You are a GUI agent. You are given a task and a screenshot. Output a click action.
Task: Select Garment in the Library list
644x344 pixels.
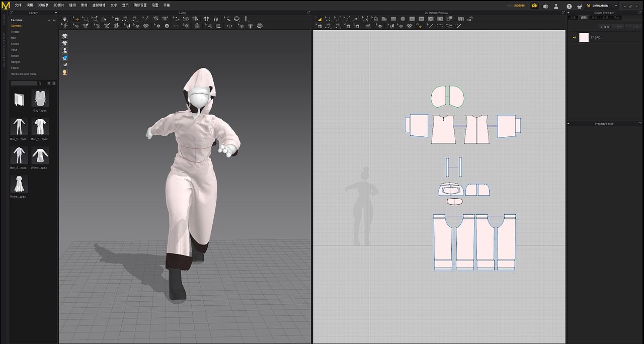[x=16, y=26]
